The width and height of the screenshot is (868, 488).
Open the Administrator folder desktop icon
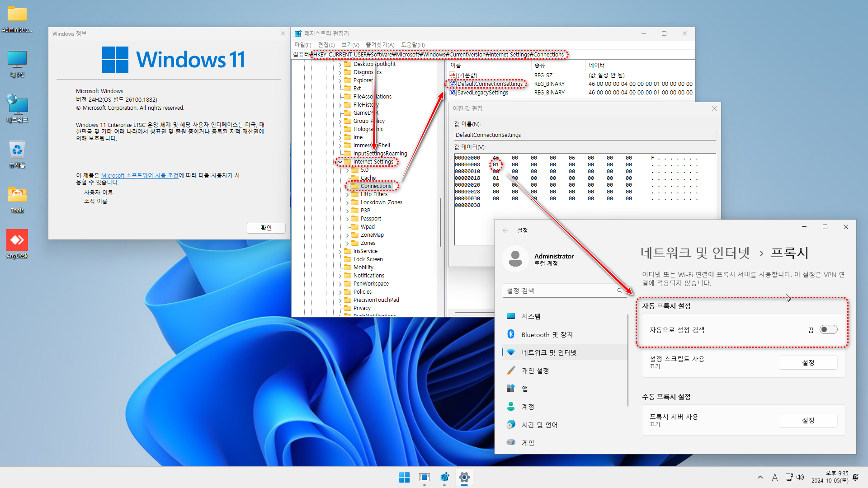pyautogui.click(x=17, y=19)
